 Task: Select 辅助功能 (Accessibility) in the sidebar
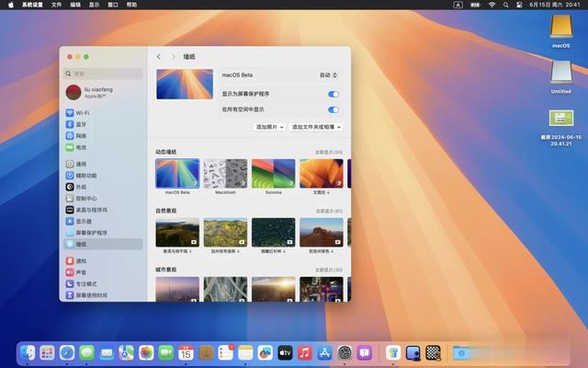104,176
